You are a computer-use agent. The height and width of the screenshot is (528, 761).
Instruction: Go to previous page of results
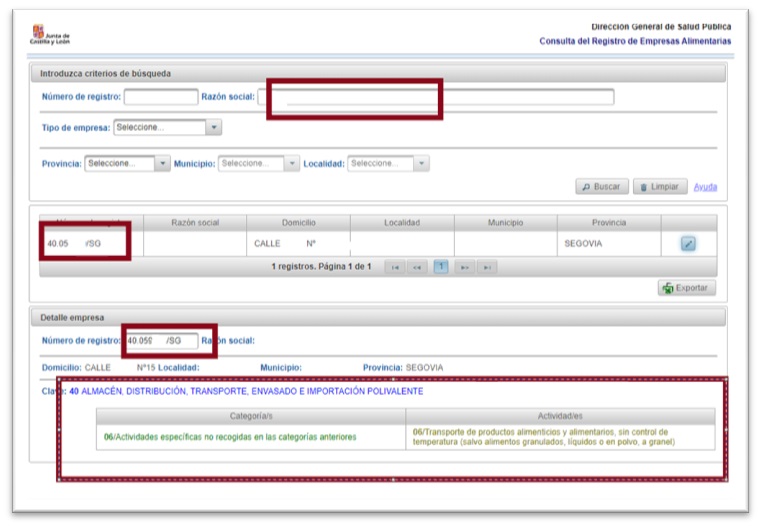pyautogui.click(x=417, y=268)
